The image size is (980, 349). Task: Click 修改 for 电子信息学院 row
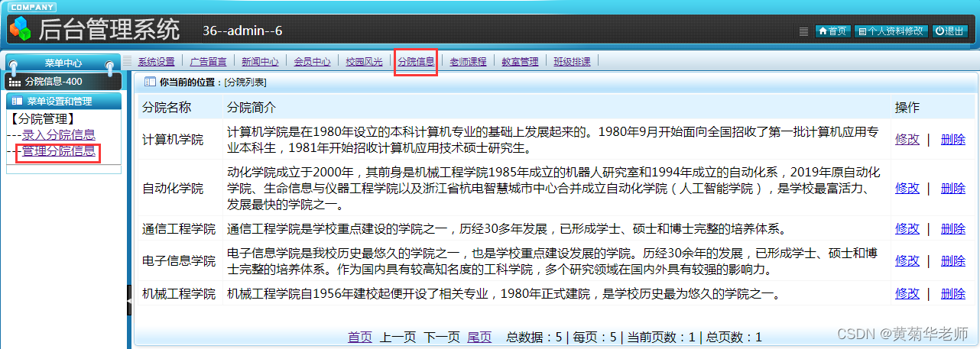click(x=907, y=260)
